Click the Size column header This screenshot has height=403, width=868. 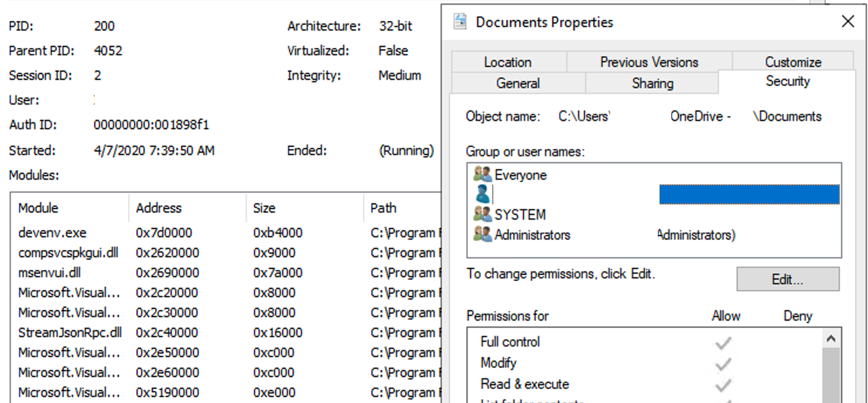point(305,208)
